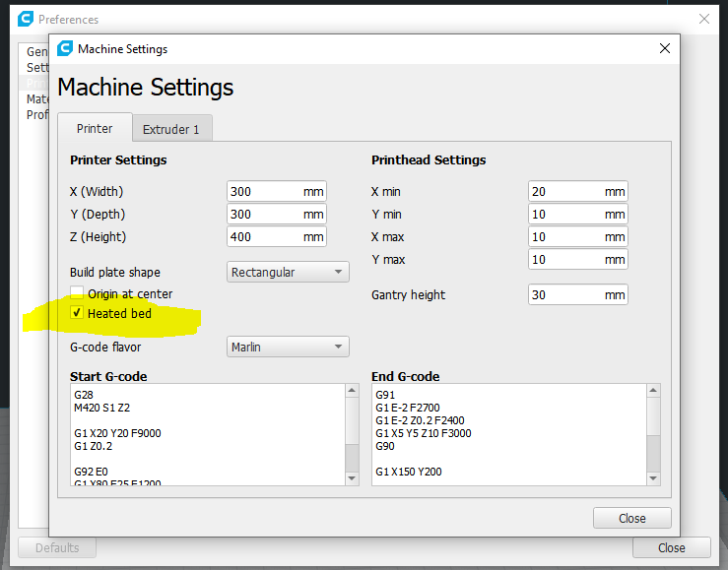The height and width of the screenshot is (570, 728).
Task: Click 'G90' line in End G-code
Action: [x=385, y=446]
